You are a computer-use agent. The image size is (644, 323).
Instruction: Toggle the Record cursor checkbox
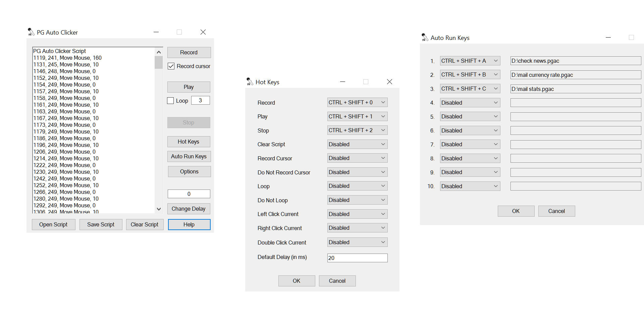pos(171,66)
